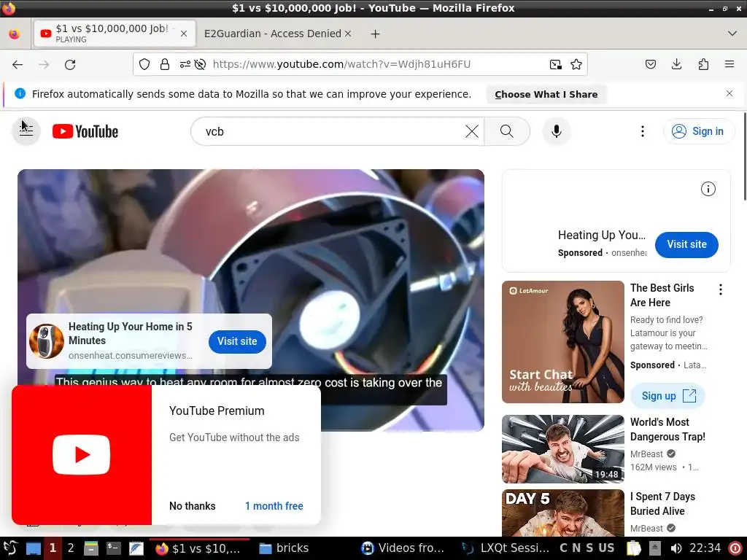Click the taskbar clock 22:34
Image resolution: width=747 pixels, height=560 pixels.
click(x=705, y=548)
